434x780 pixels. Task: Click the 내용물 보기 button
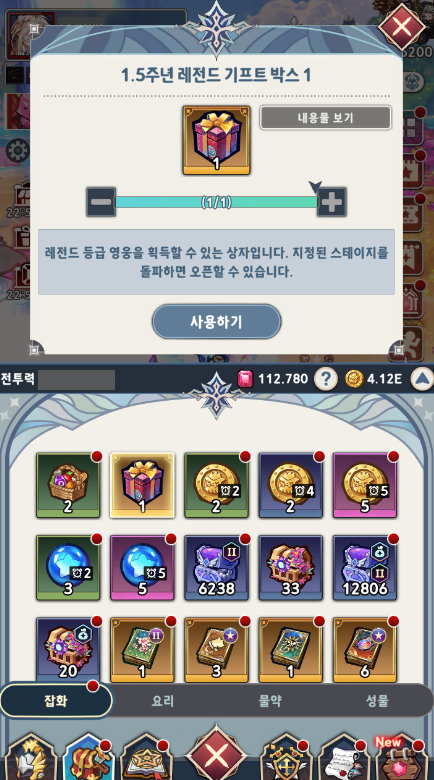coord(326,118)
